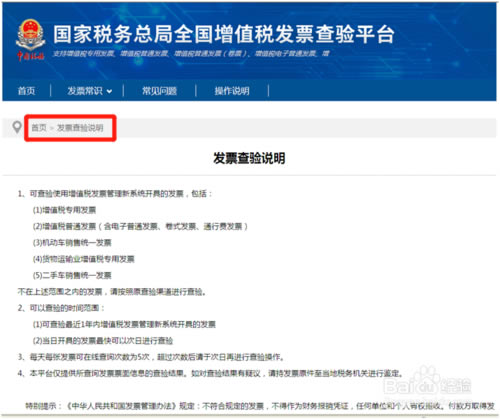This screenshot has height=419, width=500.
Task: Click the line (4)货物运输业增值税专用发票
Action: [x=84, y=259]
